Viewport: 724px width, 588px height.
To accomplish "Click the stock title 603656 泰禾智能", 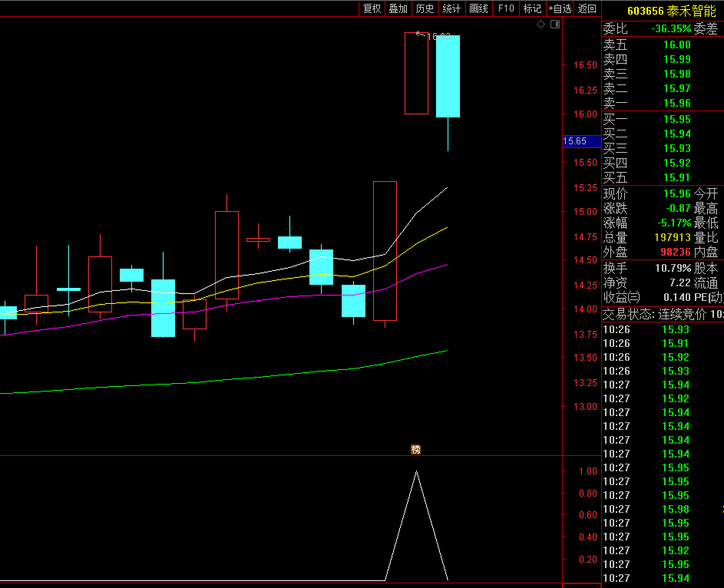I will (x=671, y=11).
